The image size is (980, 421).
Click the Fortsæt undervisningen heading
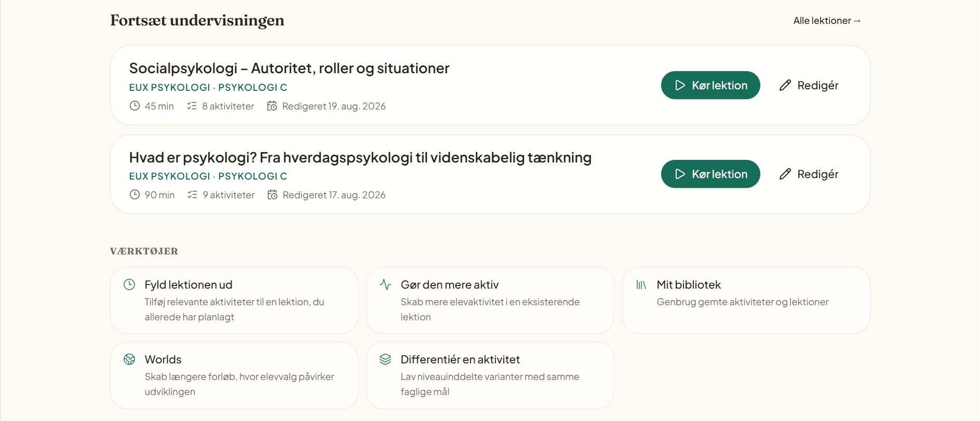pyautogui.click(x=197, y=20)
